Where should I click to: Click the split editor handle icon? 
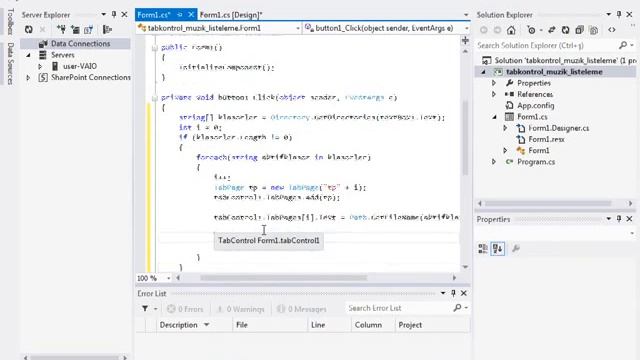tap(465, 40)
